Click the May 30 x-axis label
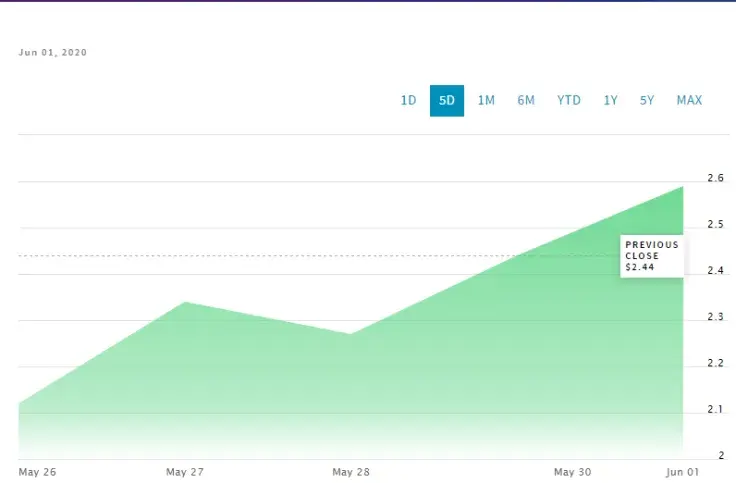Image resolution: width=736 pixels, height=483 pixels. coord(572,472)
